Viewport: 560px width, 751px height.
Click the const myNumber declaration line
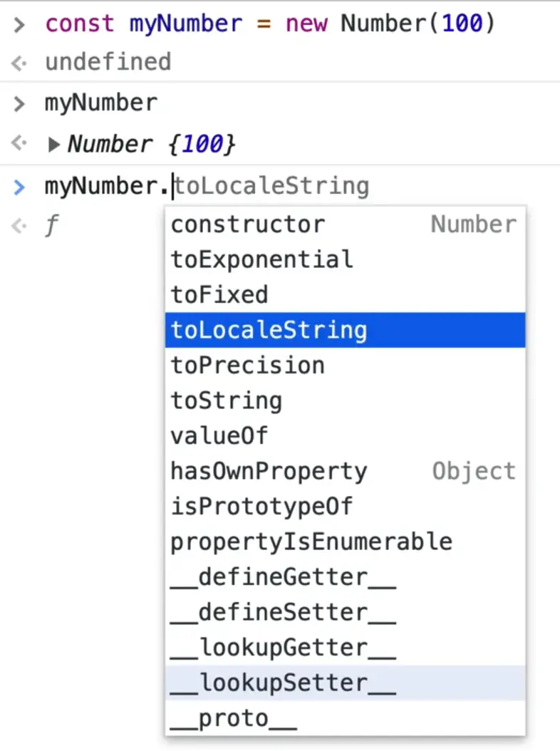tap(269, 25)
